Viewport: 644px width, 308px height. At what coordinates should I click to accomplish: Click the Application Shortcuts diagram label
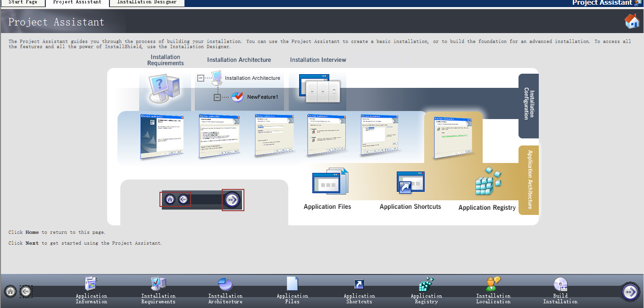click(x=410, y=207)
